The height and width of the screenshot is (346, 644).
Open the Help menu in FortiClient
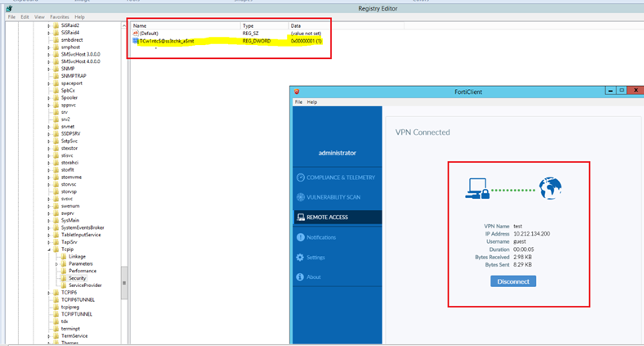click(312, 101)
